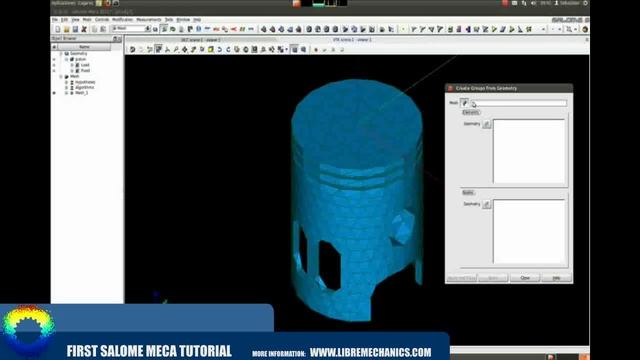Click the green mesh toolbar icon beside the highlighted one
Viewport: 640px width, 360px height.
(173, 29)
